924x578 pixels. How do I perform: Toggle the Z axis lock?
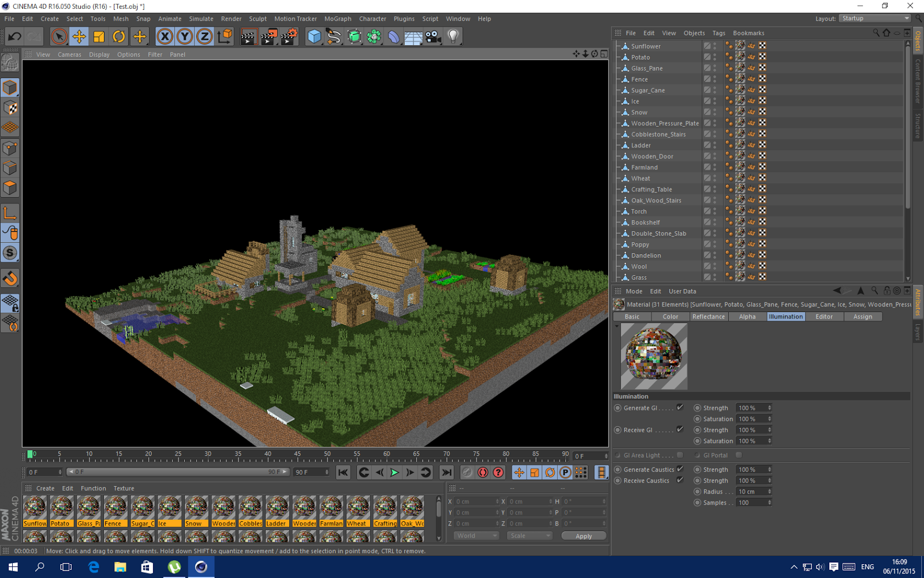tap(204, 36)
